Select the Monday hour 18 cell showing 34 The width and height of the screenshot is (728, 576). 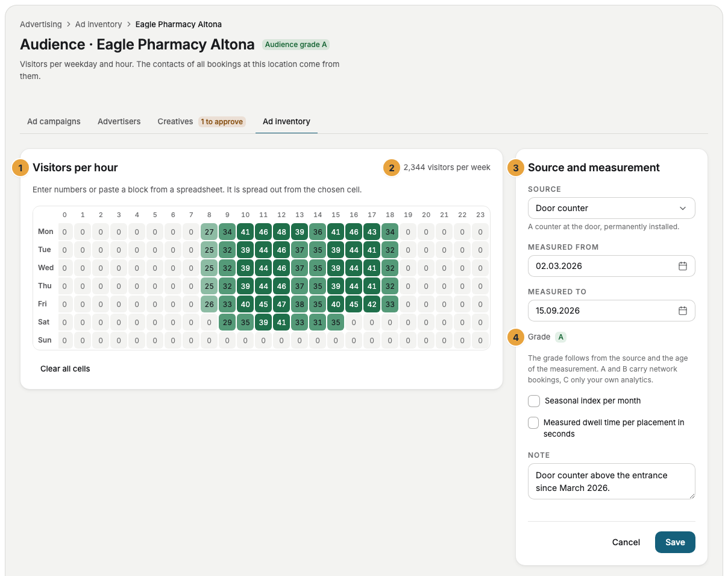tap(390, 232)
